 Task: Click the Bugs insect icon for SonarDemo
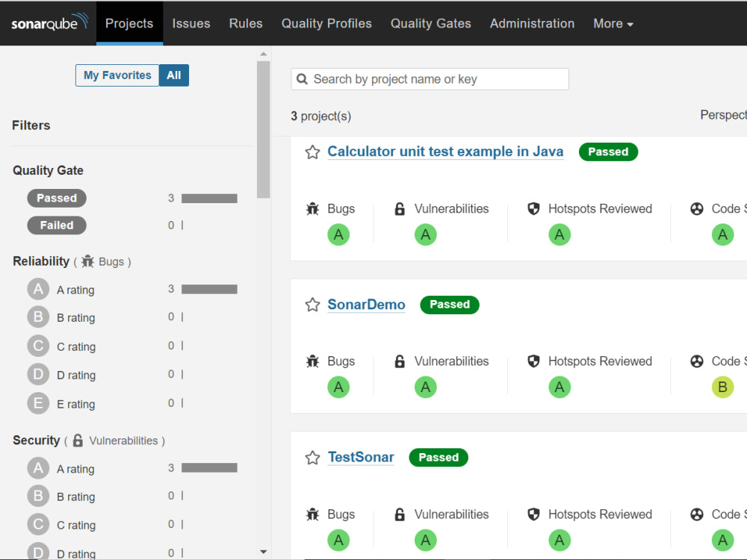[314, 361]
